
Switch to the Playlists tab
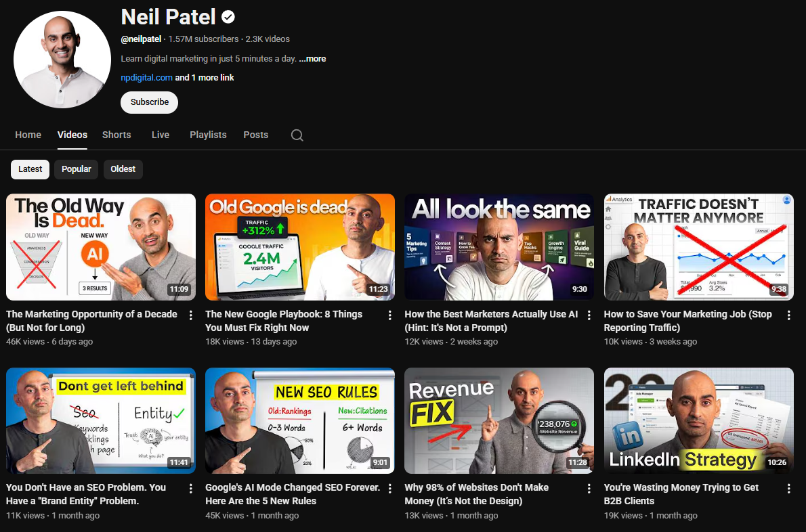point(207,135)
